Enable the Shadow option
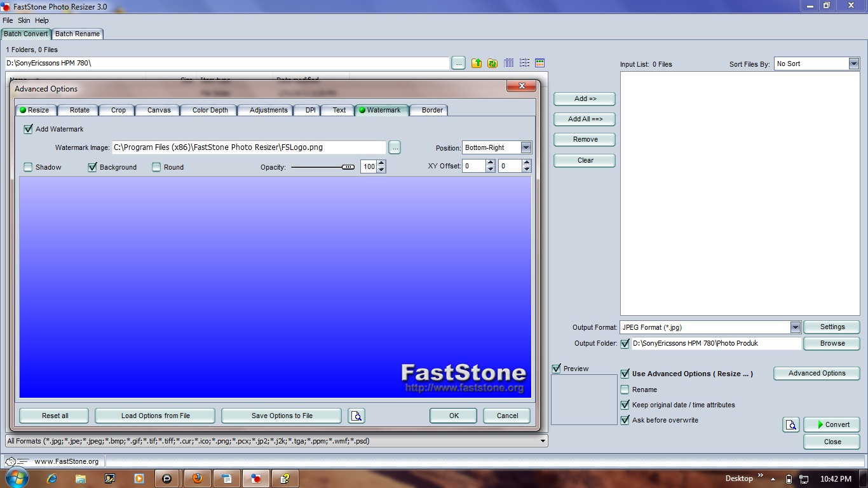868x488 pixels. pos(28,167)
